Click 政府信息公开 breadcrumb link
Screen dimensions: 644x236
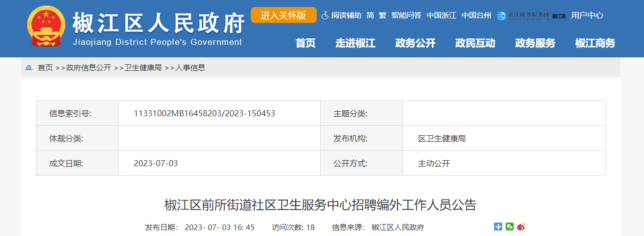point(88,67)
